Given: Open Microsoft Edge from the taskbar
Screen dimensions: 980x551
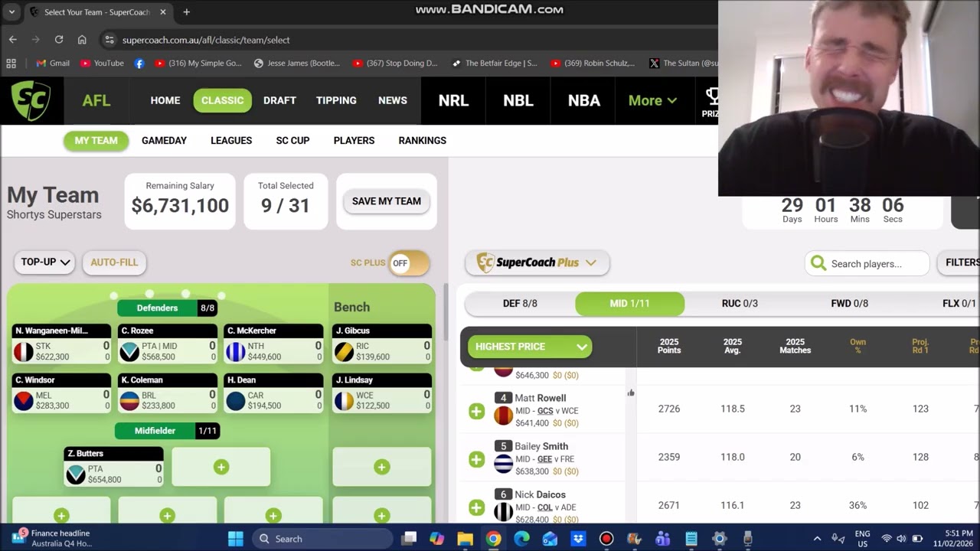Looking at the screenshot, I should click(x=521, y=539).
